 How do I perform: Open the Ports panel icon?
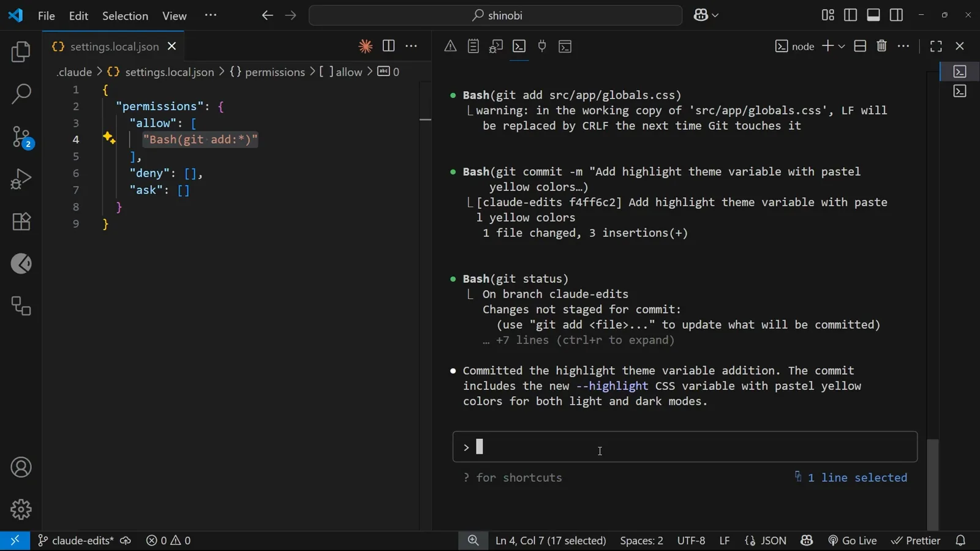[542, 47]
